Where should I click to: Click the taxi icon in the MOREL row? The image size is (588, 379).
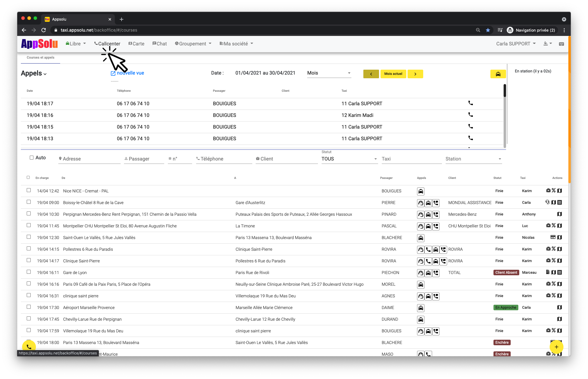[421, 284]
